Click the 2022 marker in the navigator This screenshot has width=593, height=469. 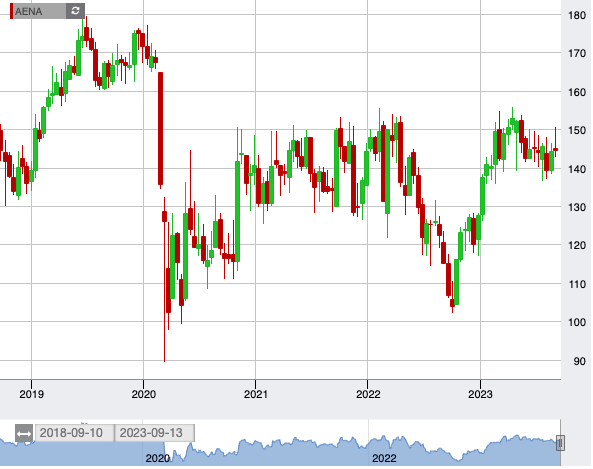click(384, 458)
